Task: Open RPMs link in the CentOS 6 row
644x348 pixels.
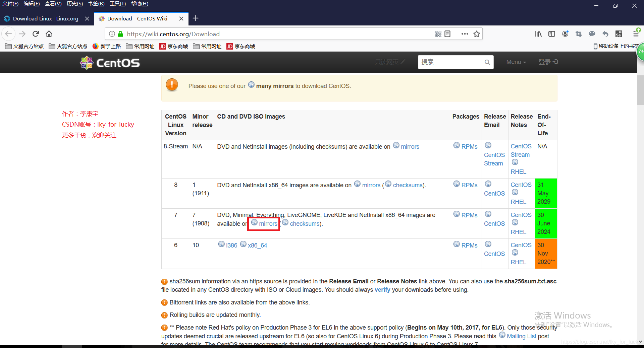Action: pyautogui.click(x=469, y=246)
